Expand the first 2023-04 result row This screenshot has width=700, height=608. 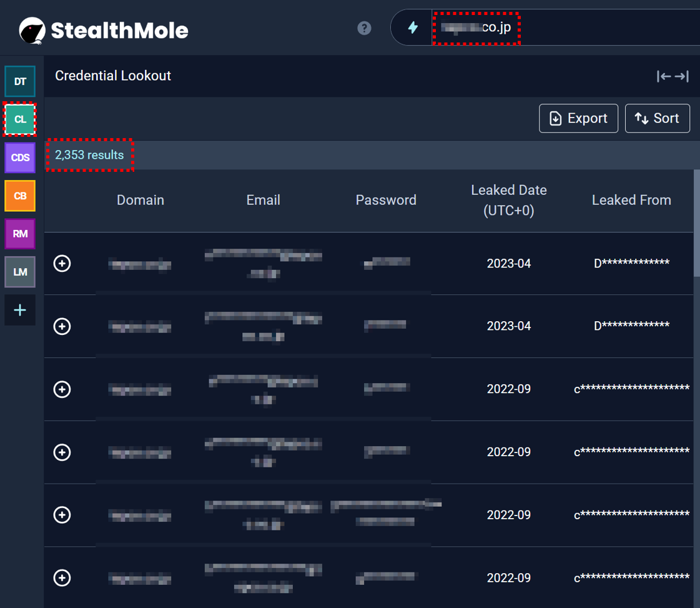pos(62,264)
